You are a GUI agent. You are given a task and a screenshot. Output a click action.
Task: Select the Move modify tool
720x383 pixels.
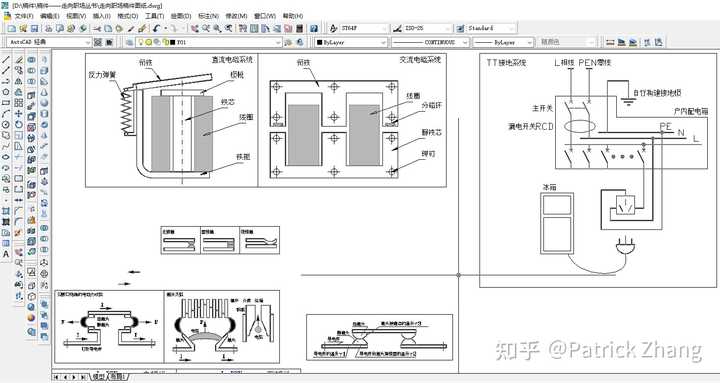pyautogui.click(x=18, y=113)
